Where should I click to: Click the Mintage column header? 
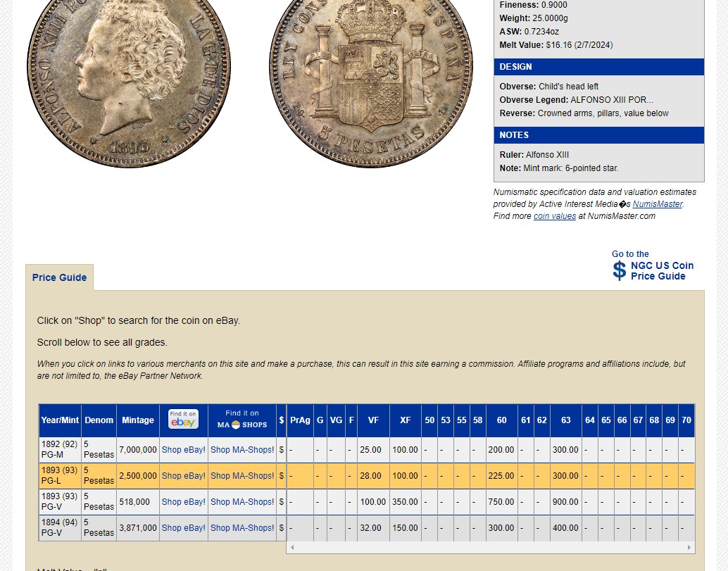tap(138, 420)
